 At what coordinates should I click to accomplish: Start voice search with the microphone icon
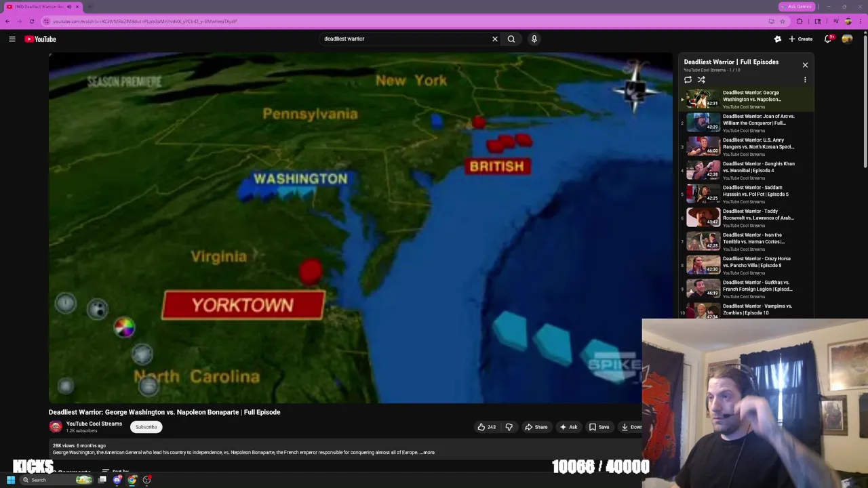[x=534, y=39]
